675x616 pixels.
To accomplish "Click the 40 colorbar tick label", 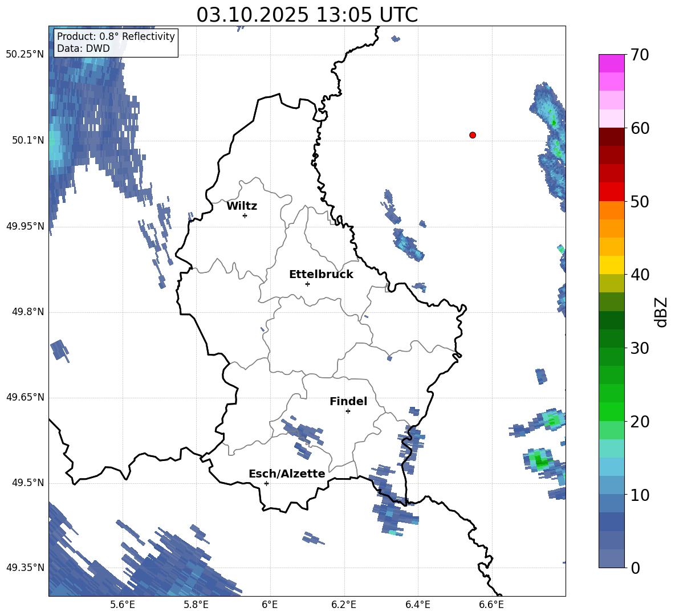I will tap(640, 275).
